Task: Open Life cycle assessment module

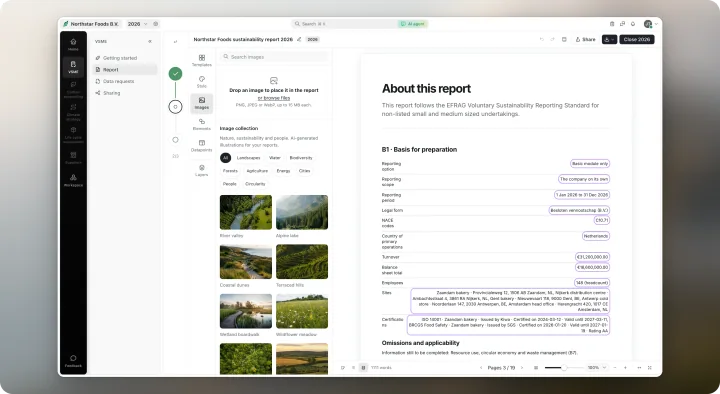Action: click(73, 135)
